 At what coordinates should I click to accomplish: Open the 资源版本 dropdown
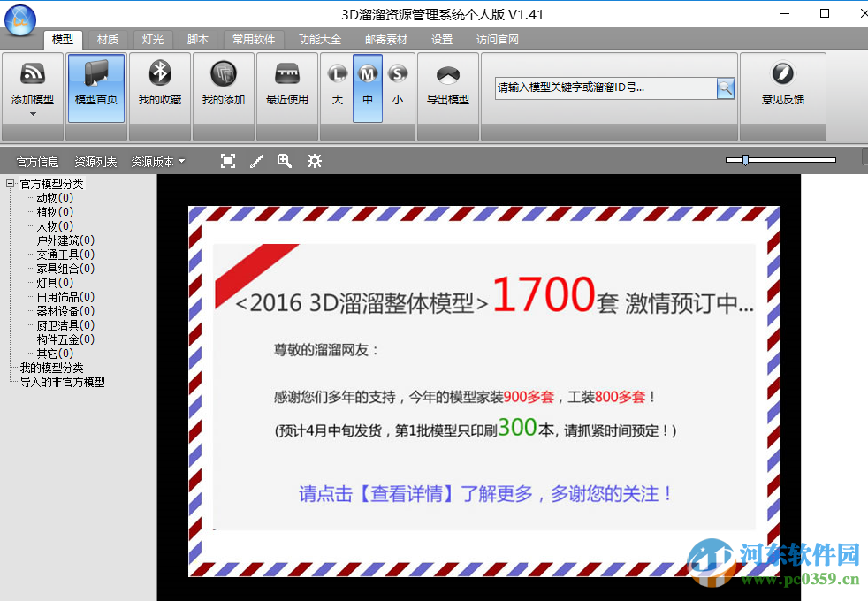tap(156, 160)
